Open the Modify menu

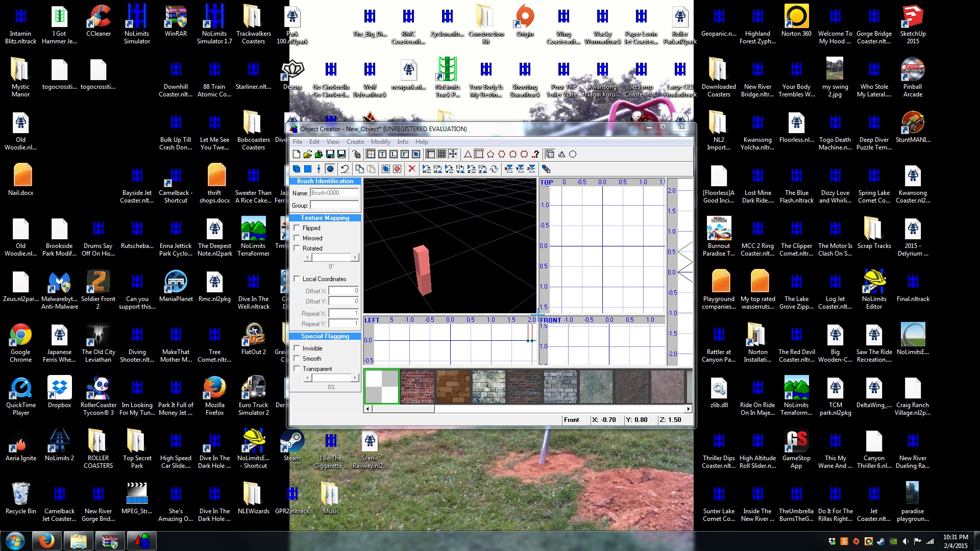click(380, 142)
